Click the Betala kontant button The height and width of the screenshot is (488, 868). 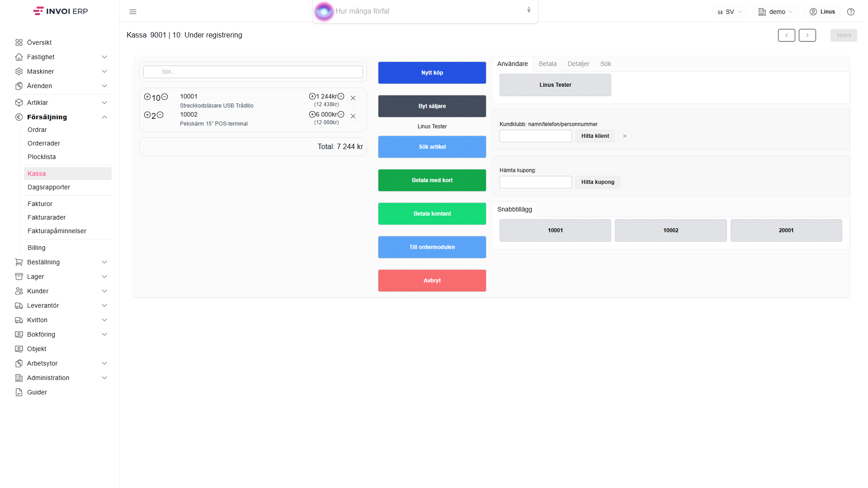(432, 214)
